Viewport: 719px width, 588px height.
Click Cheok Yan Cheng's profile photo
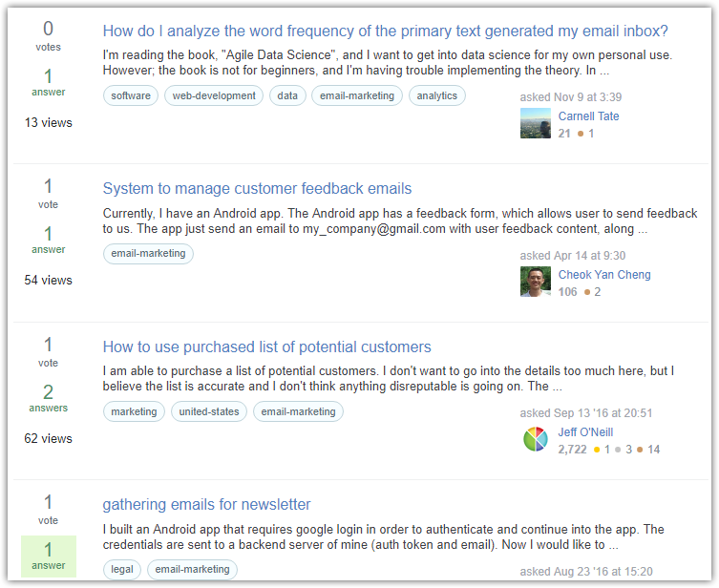(x=535, y=282)
